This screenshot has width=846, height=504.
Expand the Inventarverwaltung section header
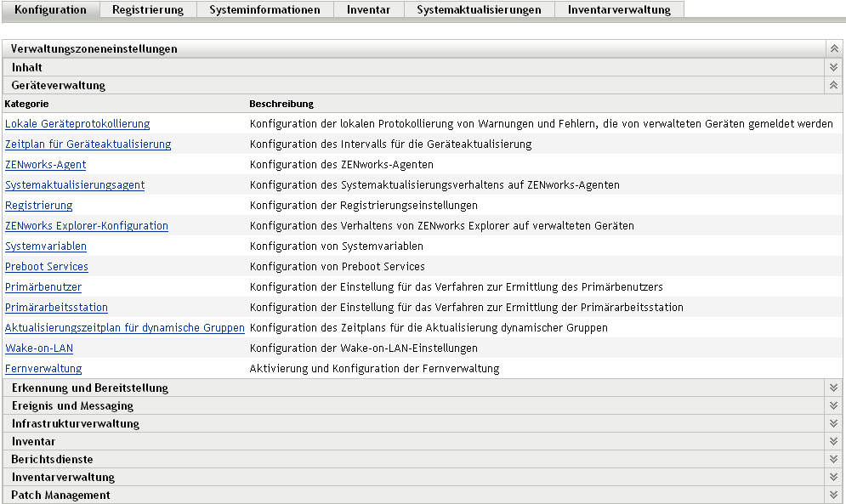click(63, 478)
